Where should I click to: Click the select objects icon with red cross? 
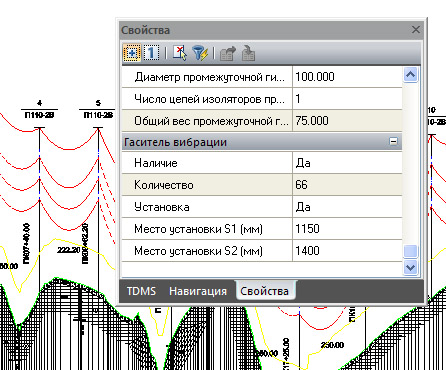click(x=180, y=53)
